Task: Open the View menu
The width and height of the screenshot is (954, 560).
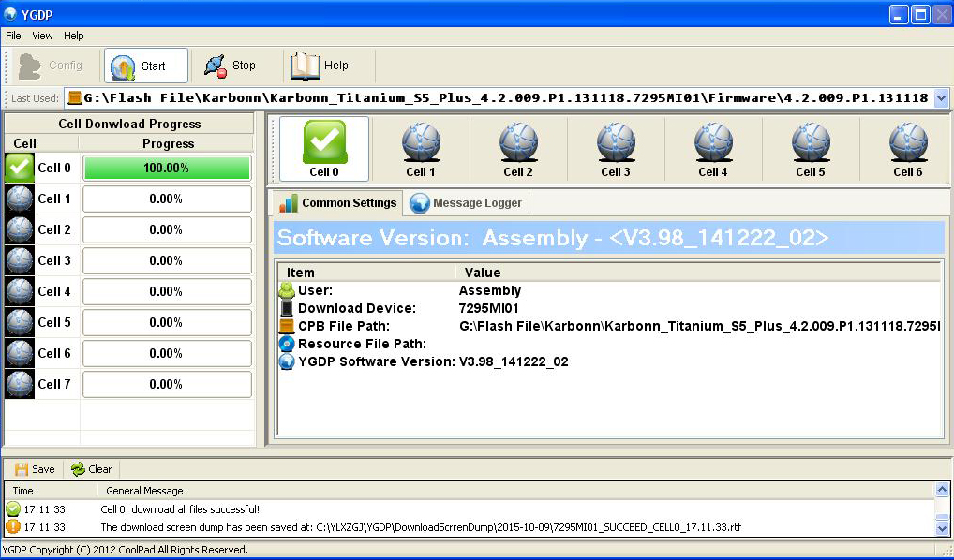Action: (x=42, y=36)
